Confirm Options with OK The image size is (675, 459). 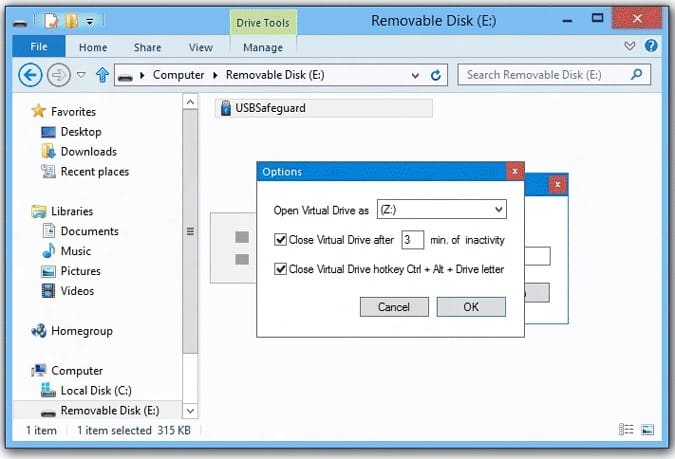(x=471, y=307)
